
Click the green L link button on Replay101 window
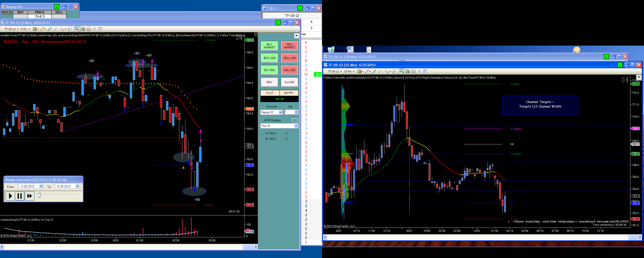(x=57, y=7)
